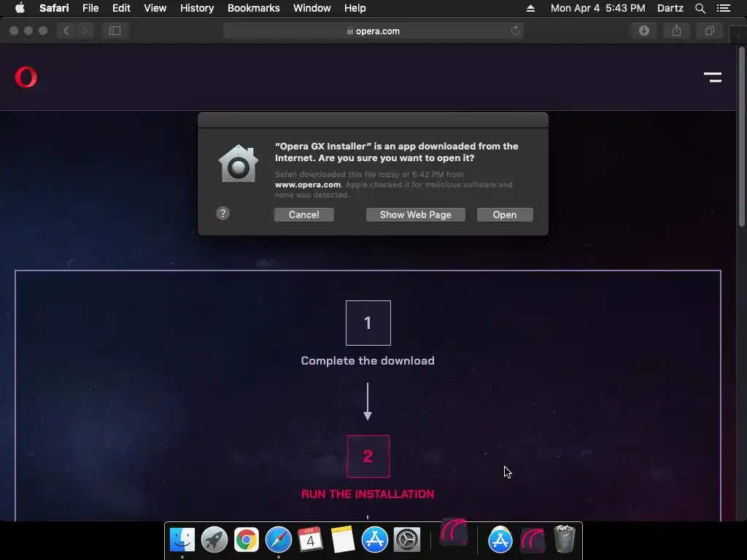Image resolution: width=747 pixels, height=560 pixels.
Task: Open the File menu
Action: point(90,8)
